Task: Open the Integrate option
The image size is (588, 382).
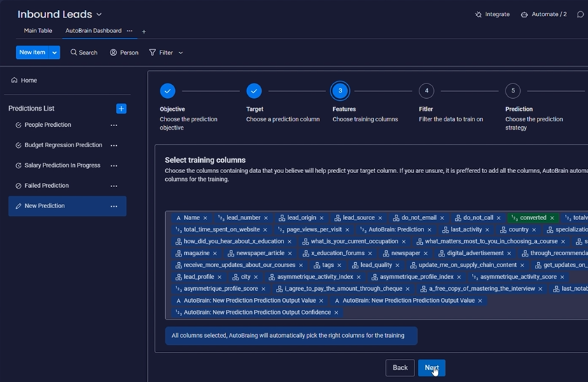Action: point(492,14)
